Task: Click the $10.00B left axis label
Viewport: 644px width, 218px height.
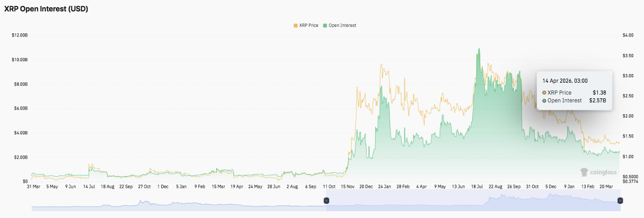Action: pos(20,60)
